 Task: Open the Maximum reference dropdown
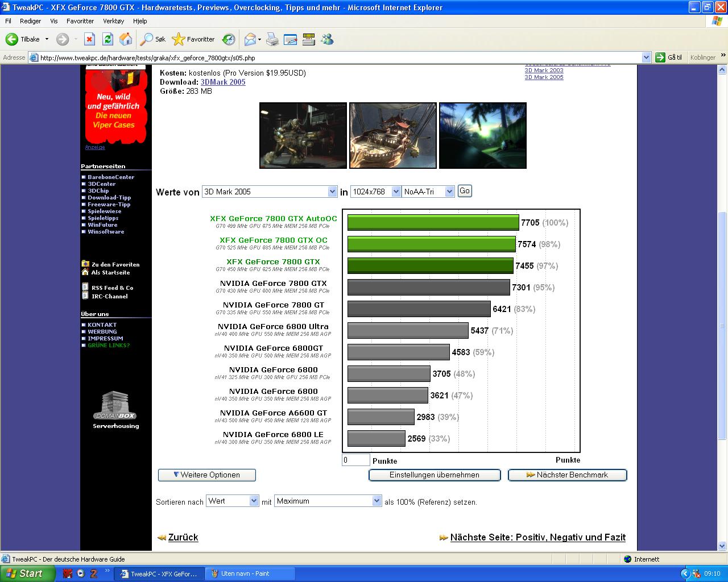click(328, 501)
